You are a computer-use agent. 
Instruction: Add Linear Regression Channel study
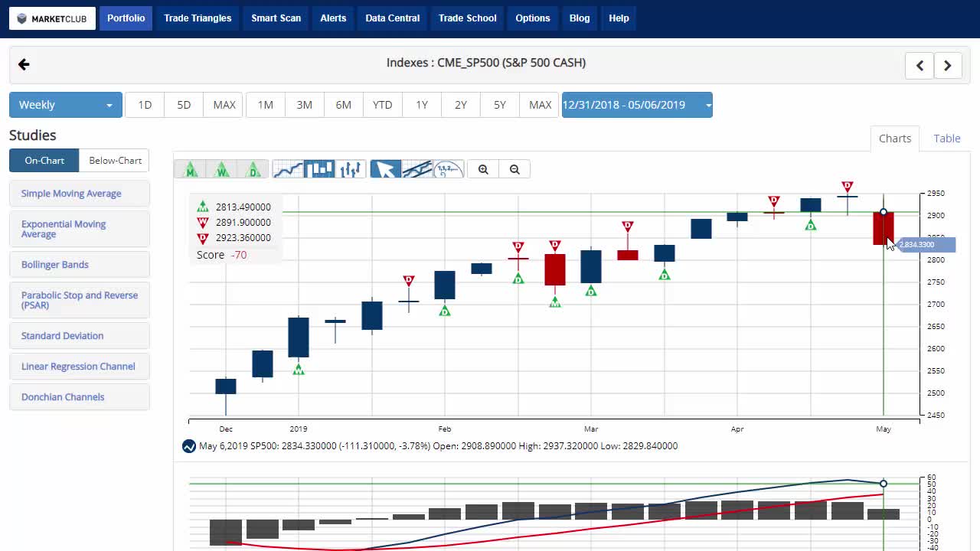click(x=80, y=367)
